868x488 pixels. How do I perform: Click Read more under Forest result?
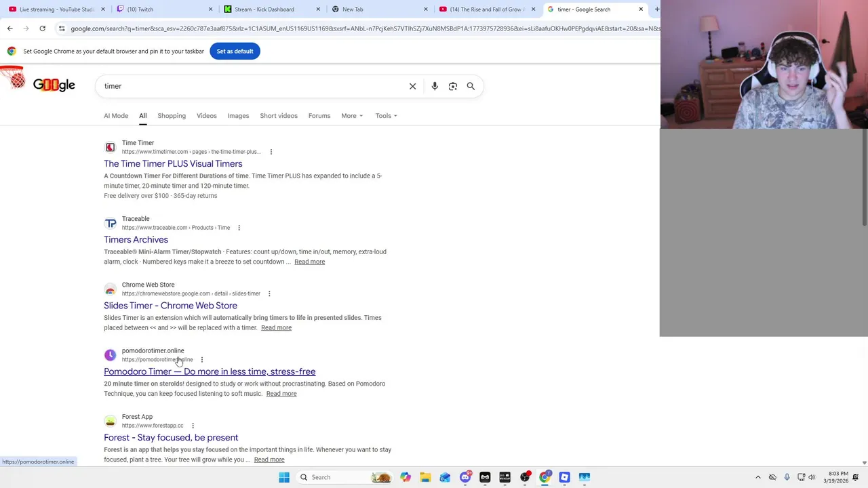pos(269,460)
